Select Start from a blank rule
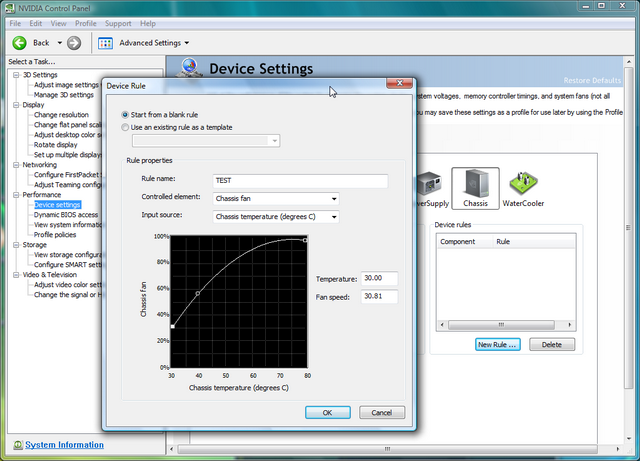This screenshot has height=461, width=640. 125,115
